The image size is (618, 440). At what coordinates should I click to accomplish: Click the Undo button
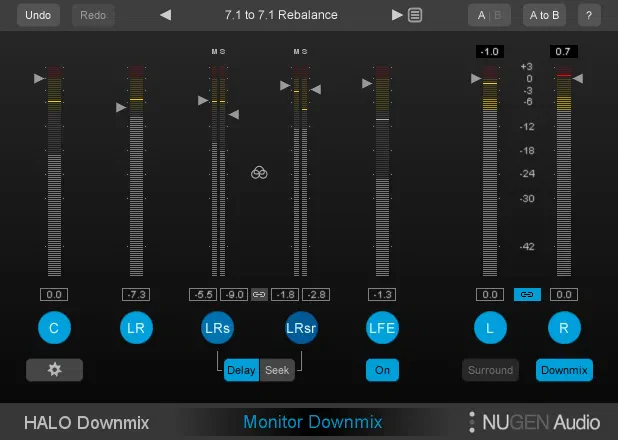tap(38, 15)
